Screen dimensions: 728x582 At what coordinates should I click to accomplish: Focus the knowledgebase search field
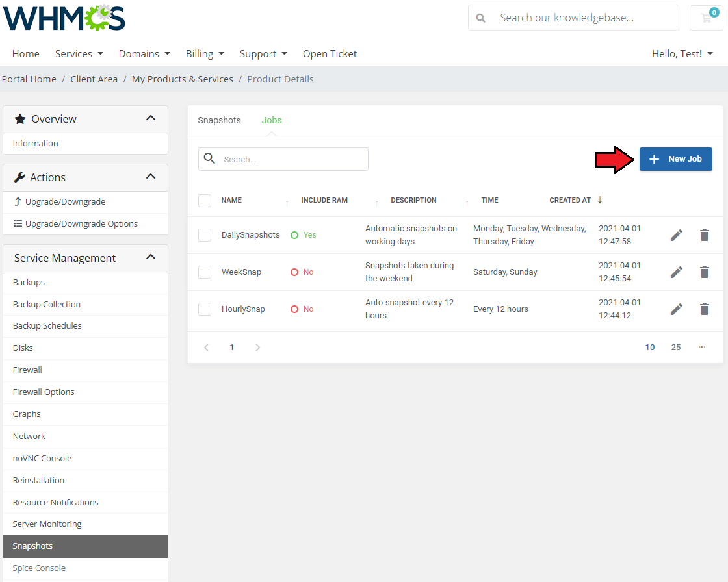coord(573,18)
